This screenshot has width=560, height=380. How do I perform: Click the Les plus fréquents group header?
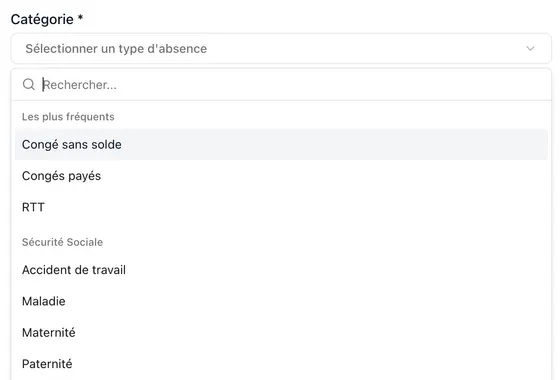click(68, 117)
